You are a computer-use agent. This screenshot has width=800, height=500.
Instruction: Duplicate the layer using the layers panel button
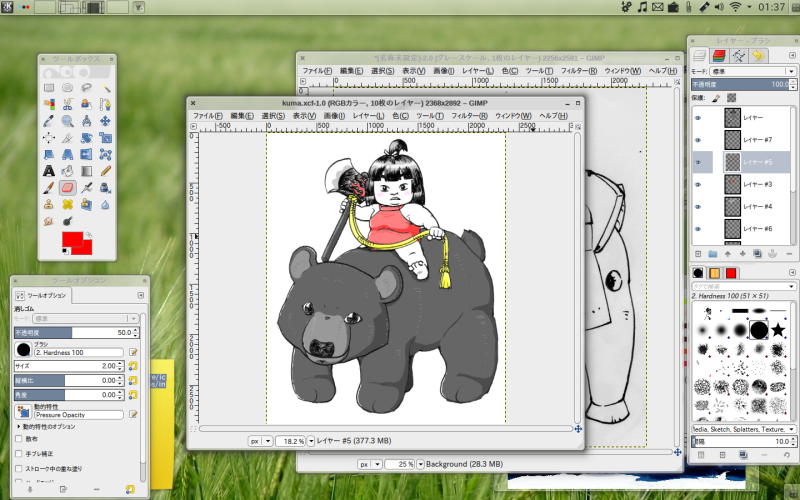(757, 254)
